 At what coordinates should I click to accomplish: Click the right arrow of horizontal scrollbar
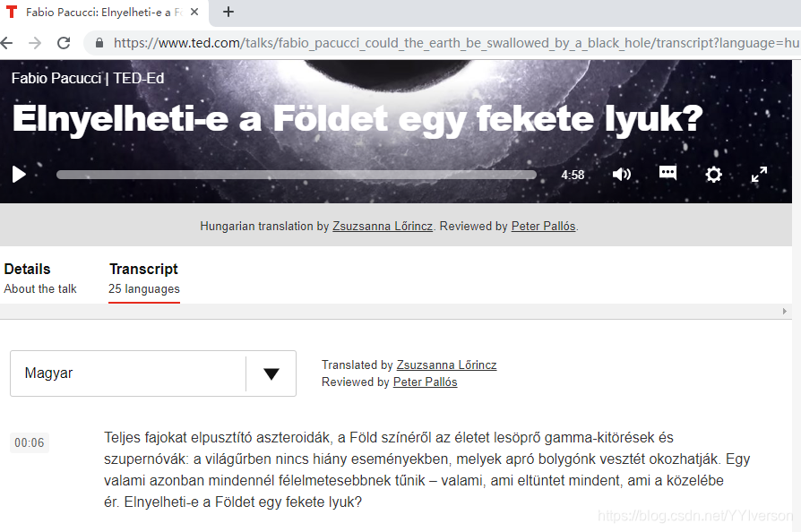(x=785, y=312)
